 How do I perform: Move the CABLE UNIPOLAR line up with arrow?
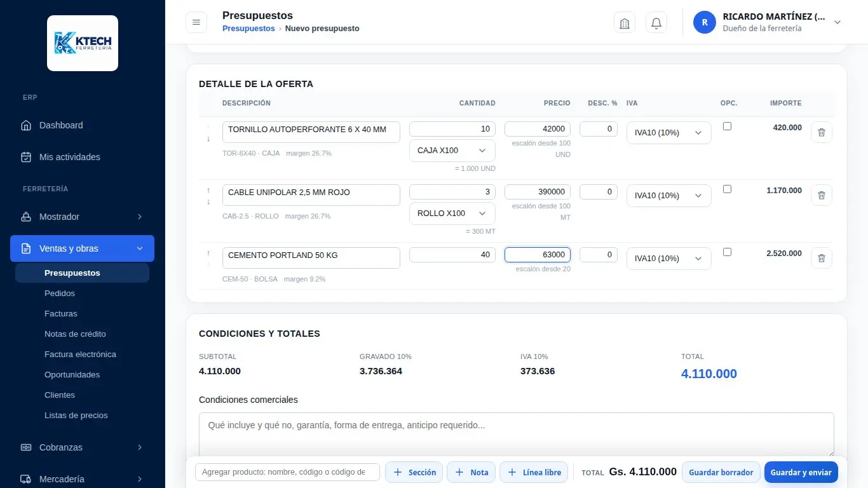point(208,190)
